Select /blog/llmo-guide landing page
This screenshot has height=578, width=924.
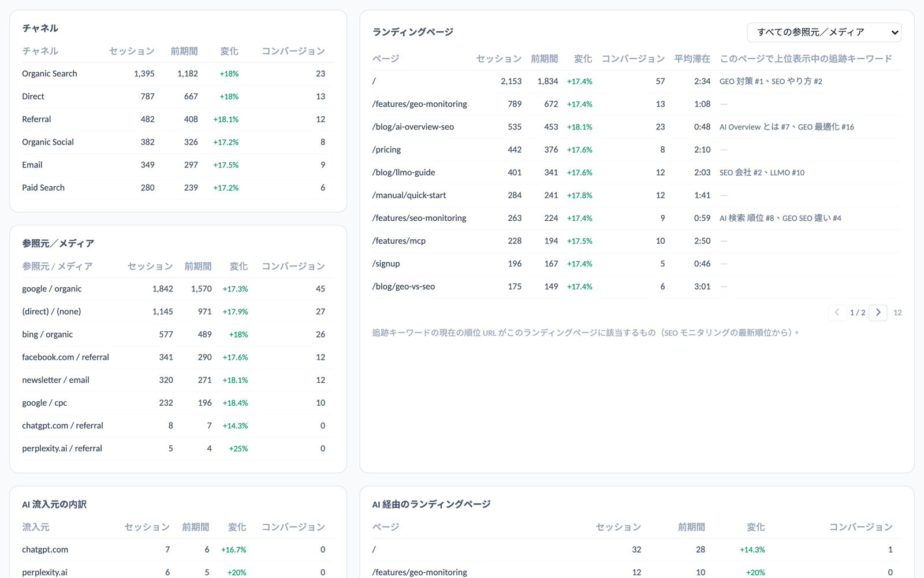point(404,172)
